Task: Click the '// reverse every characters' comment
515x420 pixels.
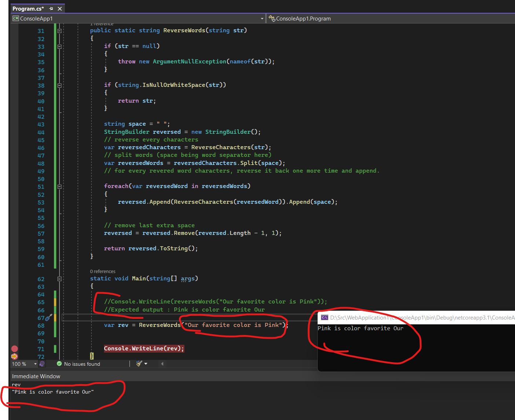Action: point(151,140)
